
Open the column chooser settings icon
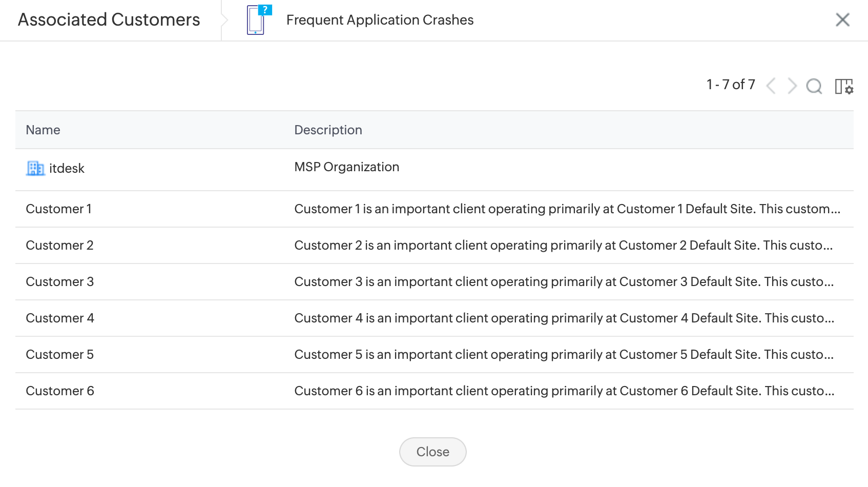843,86
